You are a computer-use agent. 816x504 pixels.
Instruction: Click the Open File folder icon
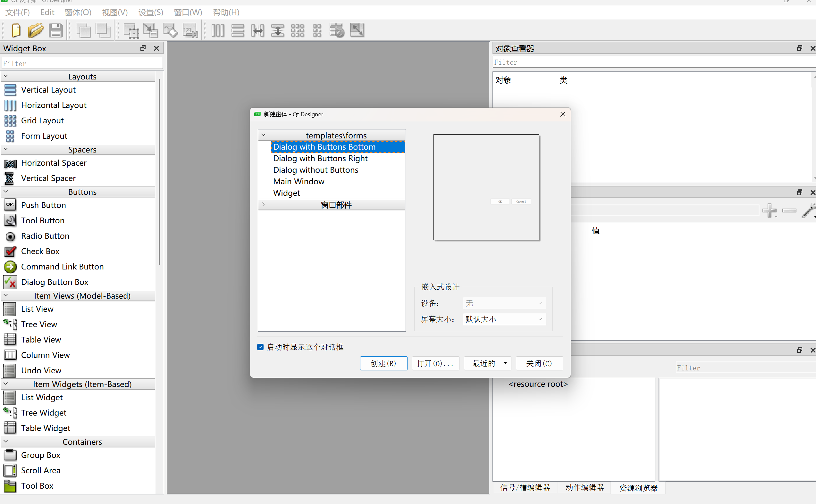[35, 30]
